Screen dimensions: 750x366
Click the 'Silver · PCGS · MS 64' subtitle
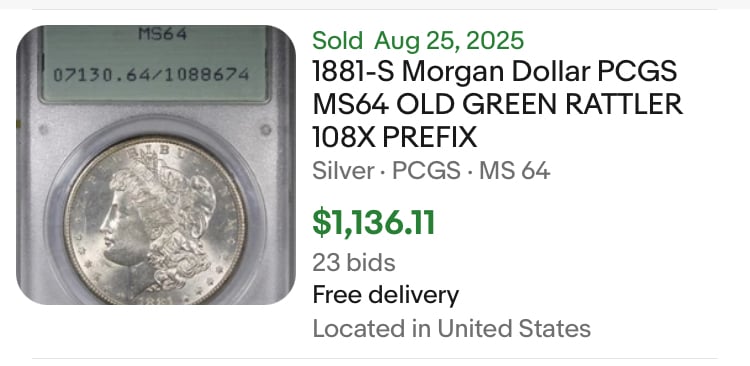pos(431,171)
